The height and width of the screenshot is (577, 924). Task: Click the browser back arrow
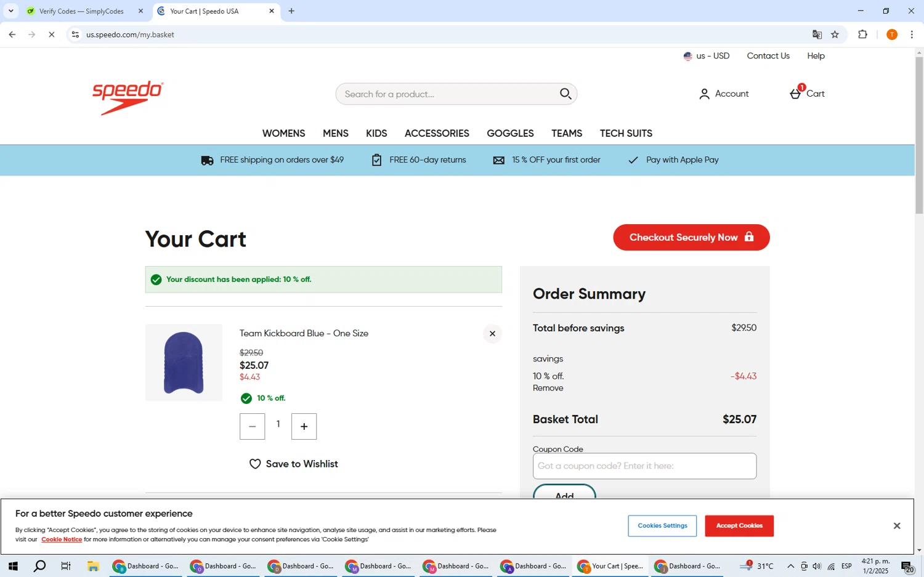[12, 34]
